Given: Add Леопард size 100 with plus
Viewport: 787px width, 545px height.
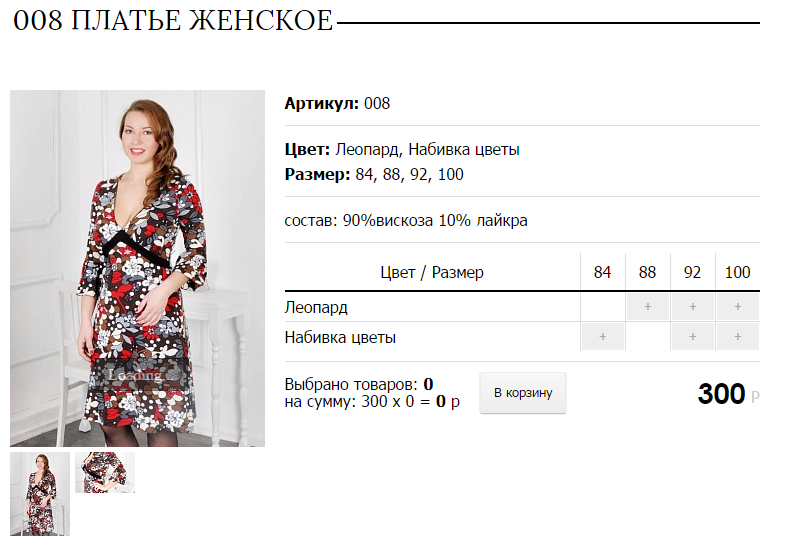Looking at the screenshot, I should pyautogui.click(x=738, y=307).
